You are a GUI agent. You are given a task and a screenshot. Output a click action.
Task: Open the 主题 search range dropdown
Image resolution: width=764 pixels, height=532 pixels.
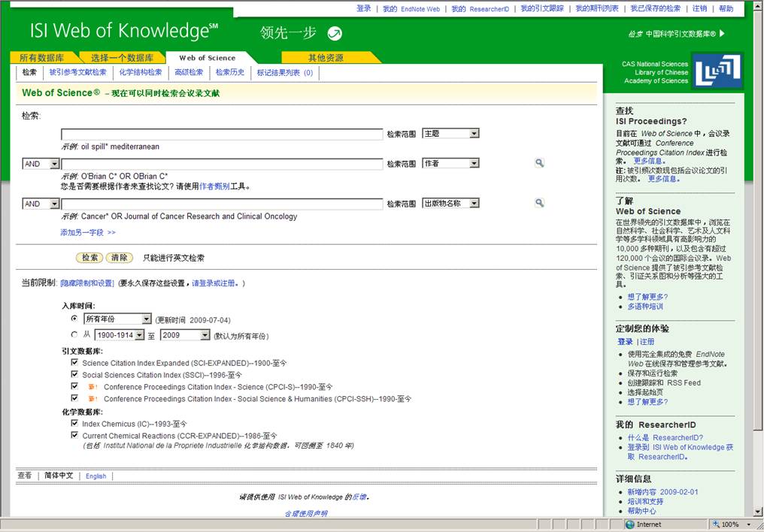click(x=450, y=133)
